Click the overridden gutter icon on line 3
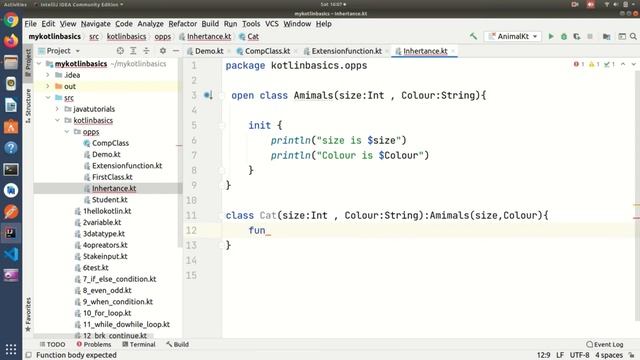The image size is (640, 360). point(208,96)
